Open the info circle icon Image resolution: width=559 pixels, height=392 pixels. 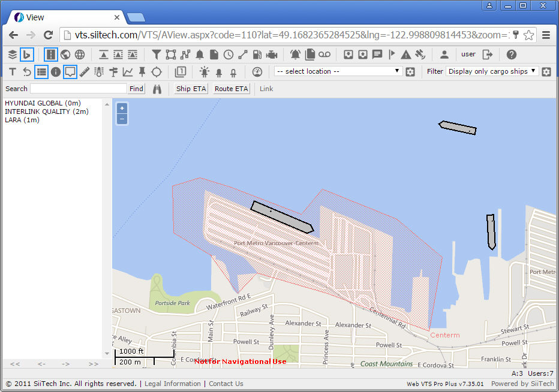tap(56, 72)
